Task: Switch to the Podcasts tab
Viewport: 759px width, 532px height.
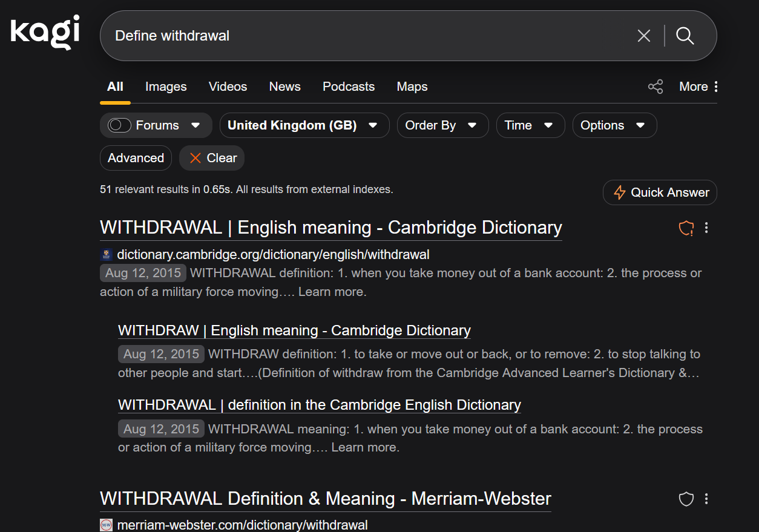Action: tap(348, 87)
